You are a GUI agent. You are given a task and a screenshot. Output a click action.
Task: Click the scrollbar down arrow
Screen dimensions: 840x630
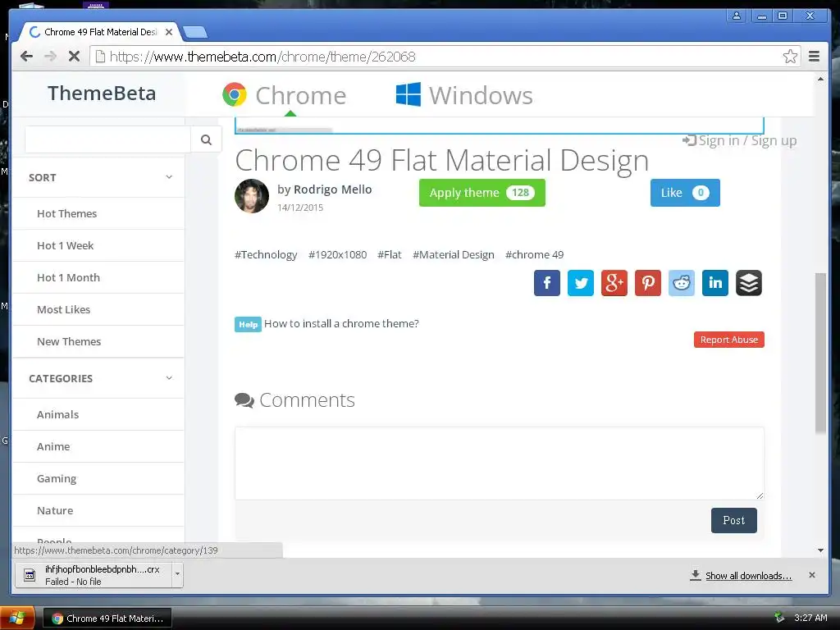coord(820,550)
